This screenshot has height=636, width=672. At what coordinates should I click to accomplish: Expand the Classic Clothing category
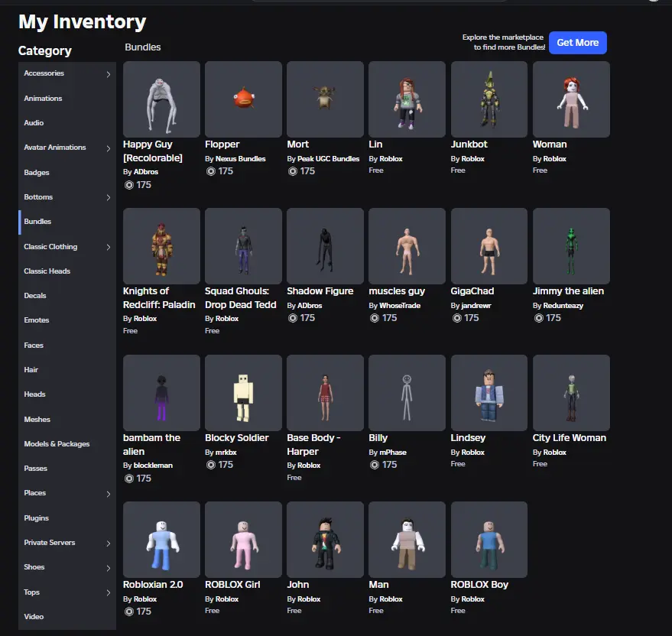click(109, 247)
